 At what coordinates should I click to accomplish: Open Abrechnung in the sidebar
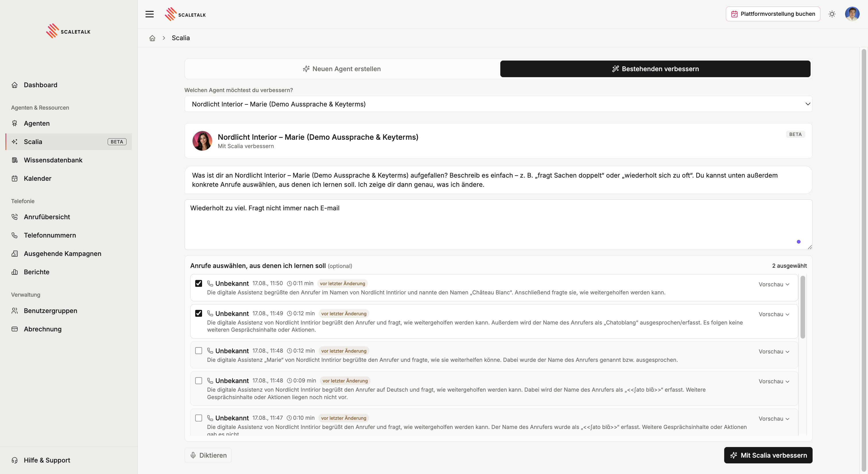pos(69,329)
